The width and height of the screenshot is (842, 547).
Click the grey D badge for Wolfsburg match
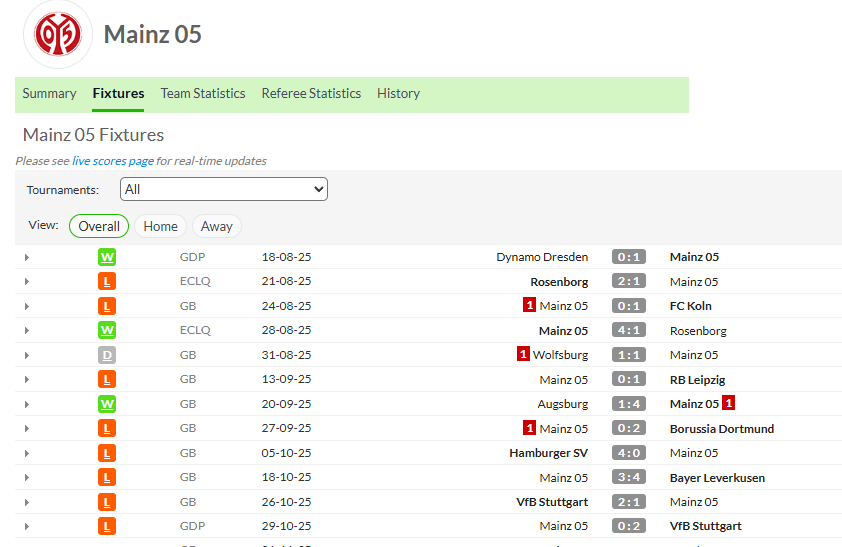(107, 355)
